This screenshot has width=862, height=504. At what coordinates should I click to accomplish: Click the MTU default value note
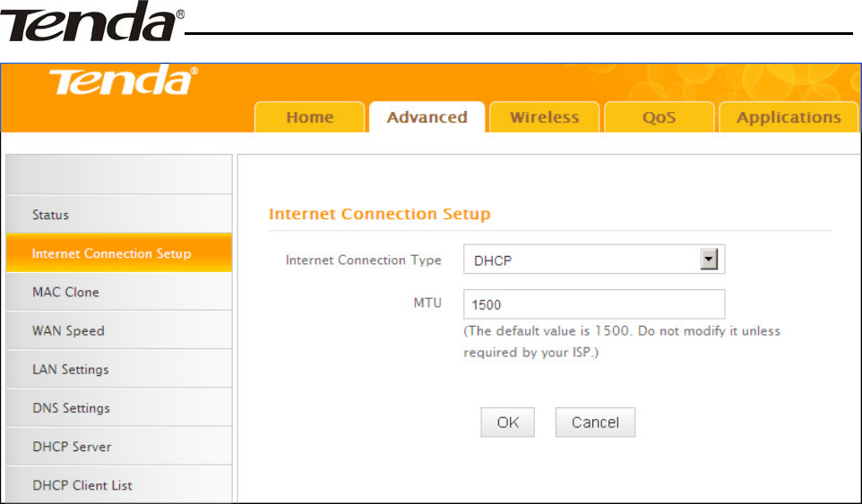click(622, 341)
